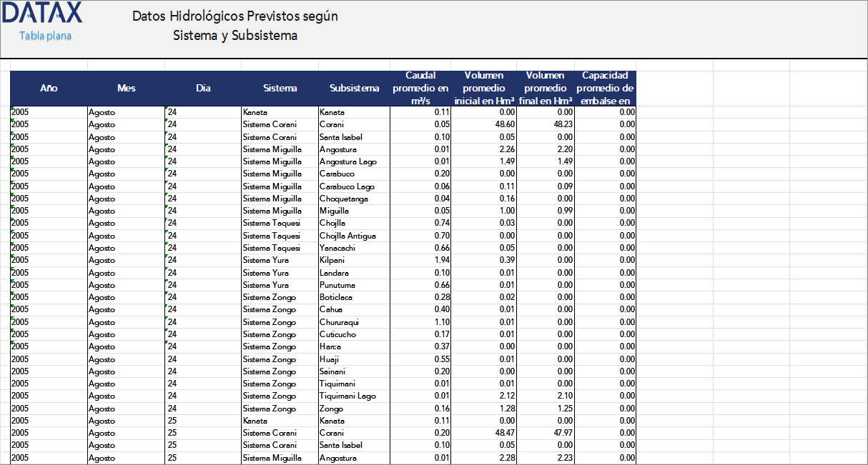The width and height of the screenshot is (868, 465).
Task: Select the Mes column header
Action: [x=126, y=89]
